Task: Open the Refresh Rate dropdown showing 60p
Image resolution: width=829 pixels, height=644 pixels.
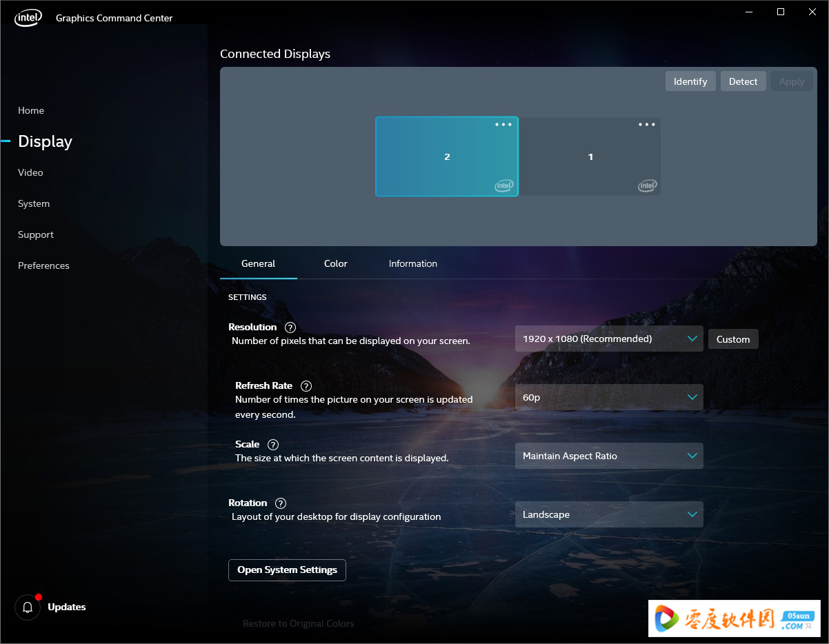Action: coord(609,397)
